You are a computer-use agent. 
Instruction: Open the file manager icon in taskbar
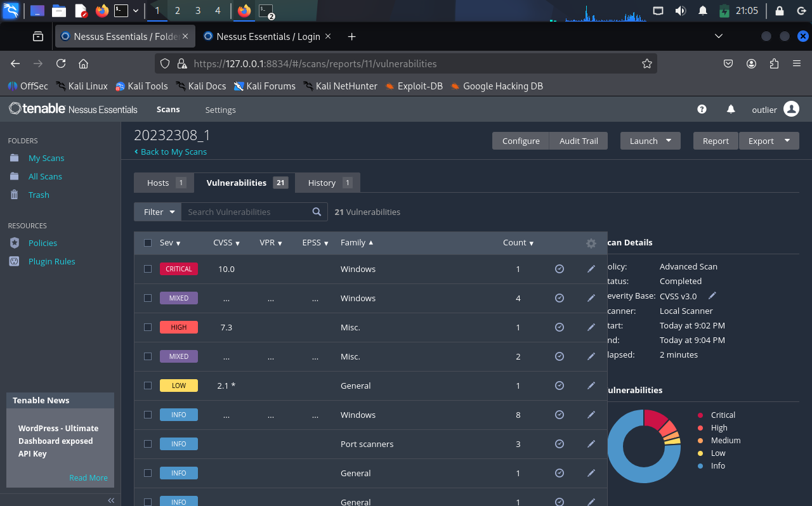[x=59, y=10]
